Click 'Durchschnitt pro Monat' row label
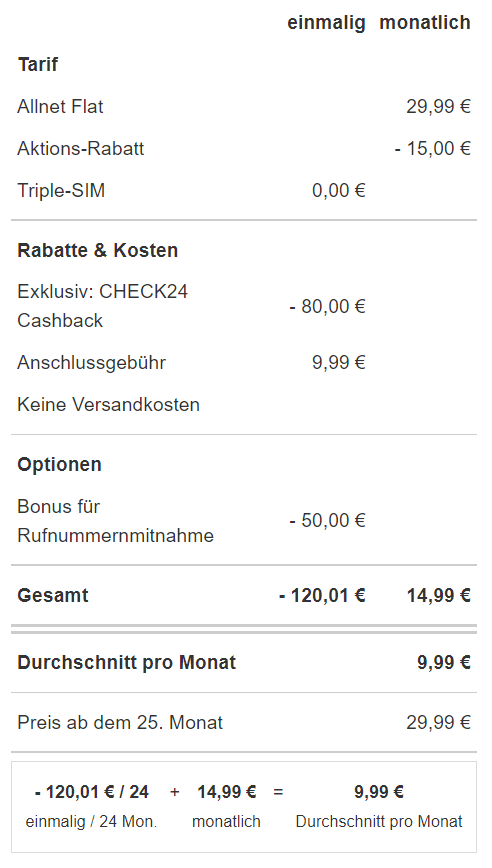Screen dimensions: 492x868 click(127, 663)
